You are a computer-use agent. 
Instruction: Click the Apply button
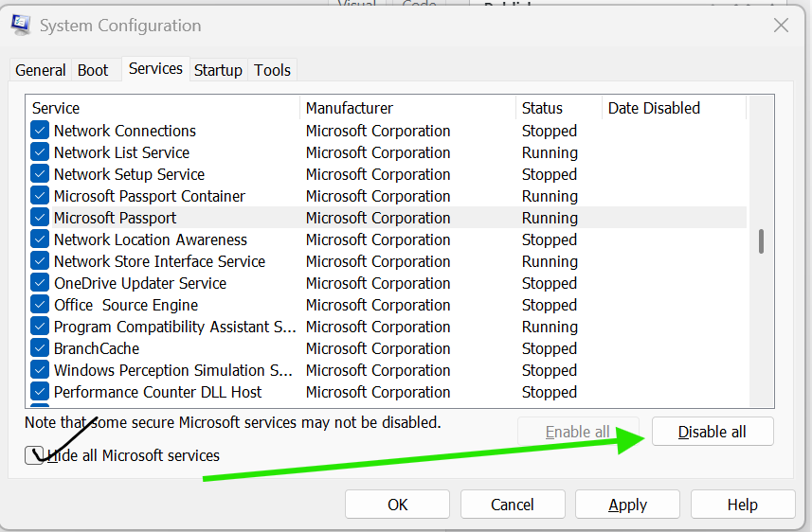[x=627, y=505]
